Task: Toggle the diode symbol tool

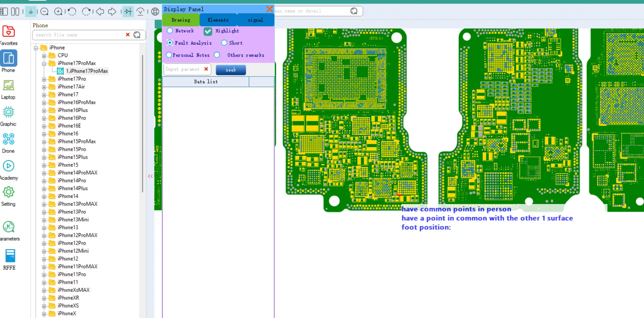Action: point(128,11)
